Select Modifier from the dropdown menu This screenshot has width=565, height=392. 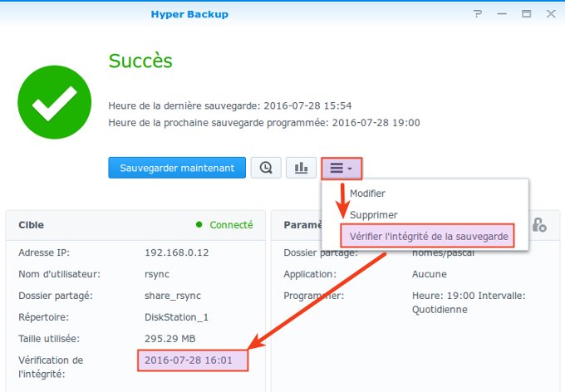click(367, 194)
